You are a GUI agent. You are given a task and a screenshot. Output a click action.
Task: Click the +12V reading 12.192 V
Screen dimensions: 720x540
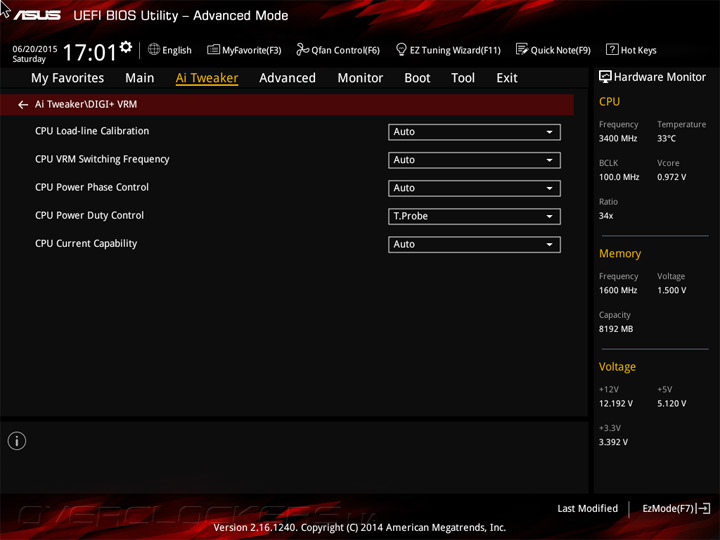coord(615,403)
